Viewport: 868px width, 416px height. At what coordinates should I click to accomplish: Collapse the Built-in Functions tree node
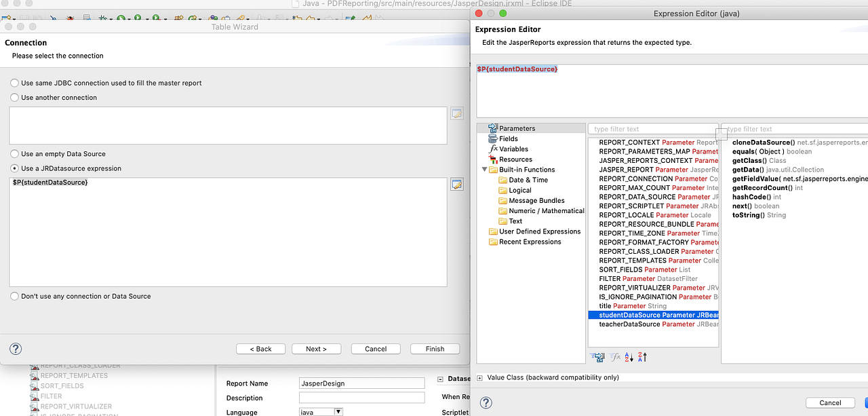484,170
